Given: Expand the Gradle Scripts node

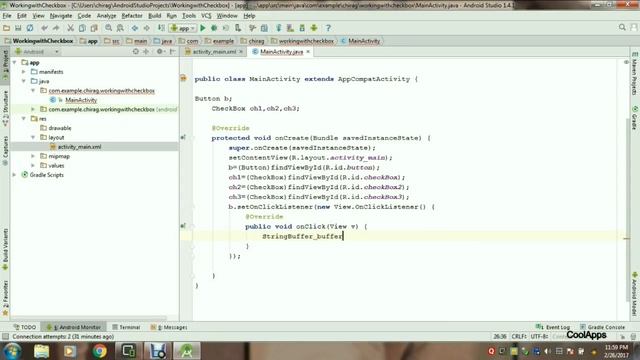Looking at the screenshot, I should tap(15, 175).
